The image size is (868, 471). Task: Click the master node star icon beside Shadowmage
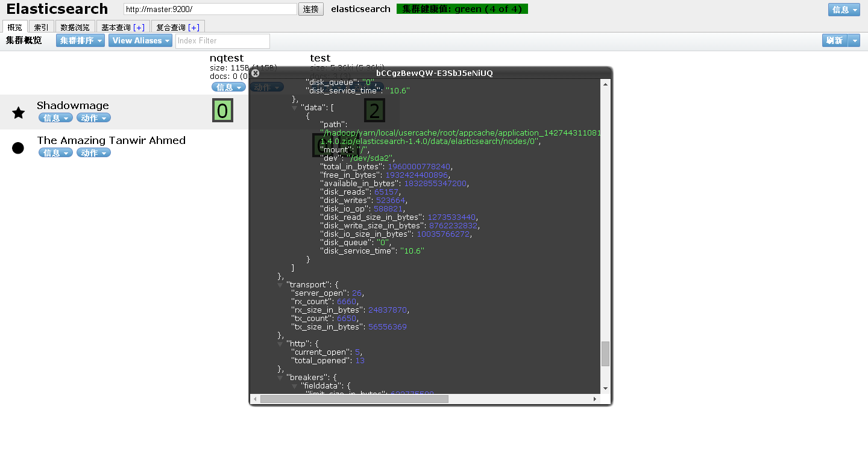click(x=19, y=112)
